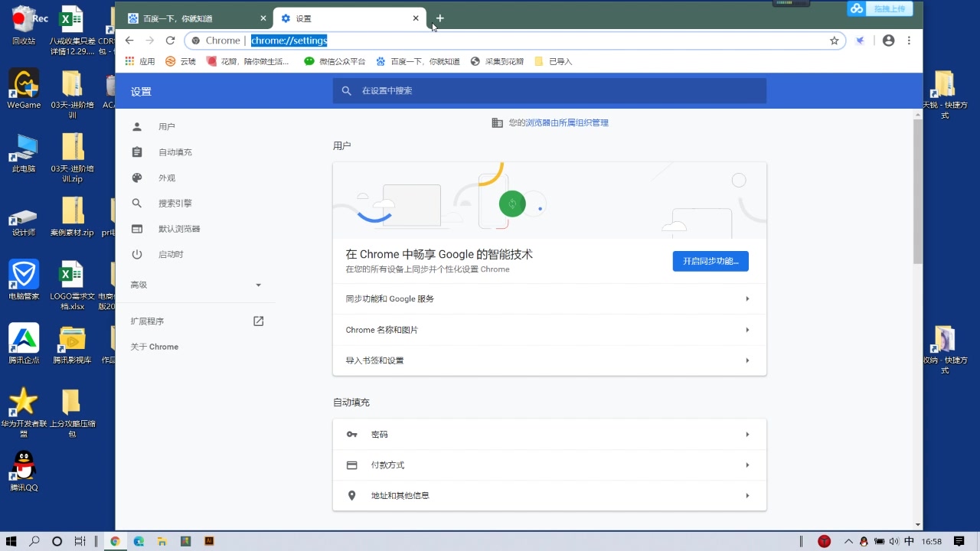
Task: Switch to the 百度一下，你就知道 tab
Action: [196, 18]
